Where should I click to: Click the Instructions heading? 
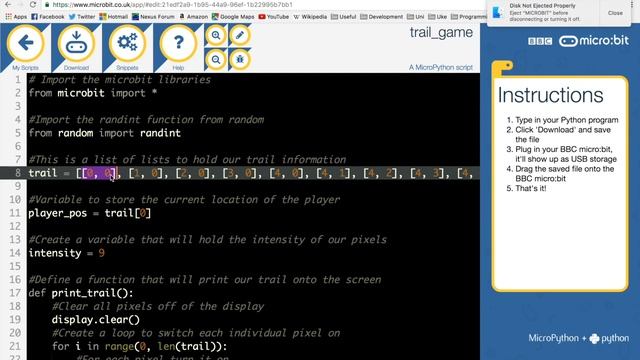pos(550,96)
